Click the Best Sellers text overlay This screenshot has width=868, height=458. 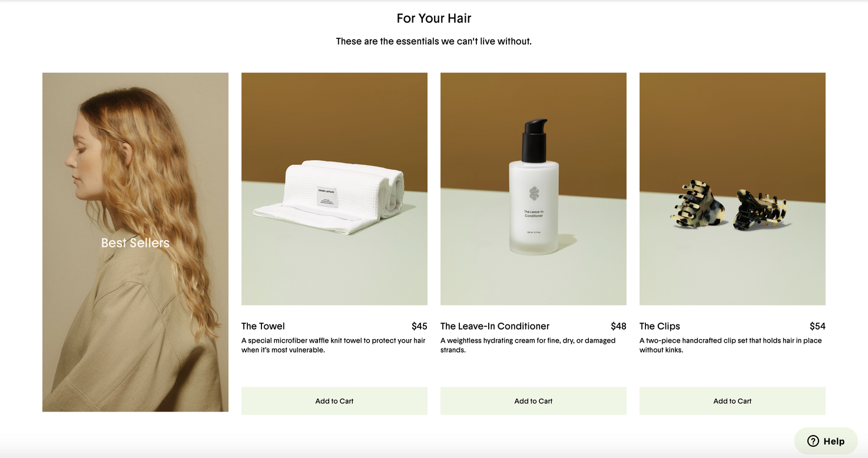pos(135,243)
